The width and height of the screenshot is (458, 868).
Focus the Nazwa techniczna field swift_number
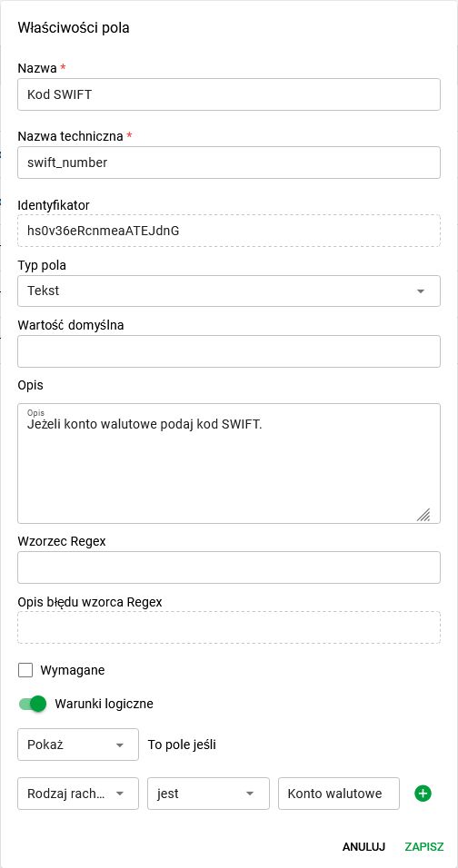click(x=229, y=163)
